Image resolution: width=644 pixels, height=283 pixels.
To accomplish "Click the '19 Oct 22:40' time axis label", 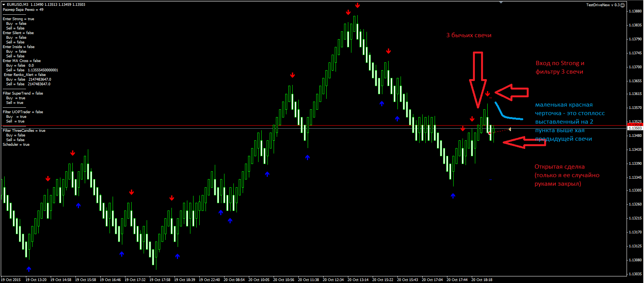I will 209,280.
